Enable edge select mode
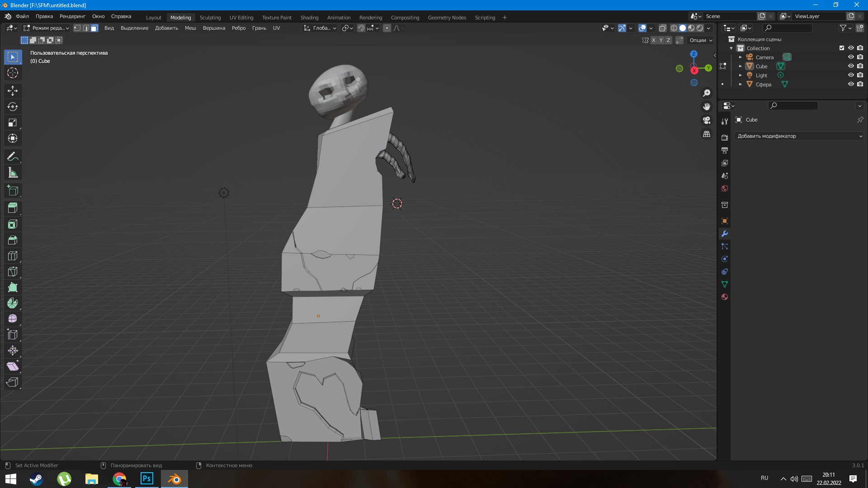 click(86, 28)
